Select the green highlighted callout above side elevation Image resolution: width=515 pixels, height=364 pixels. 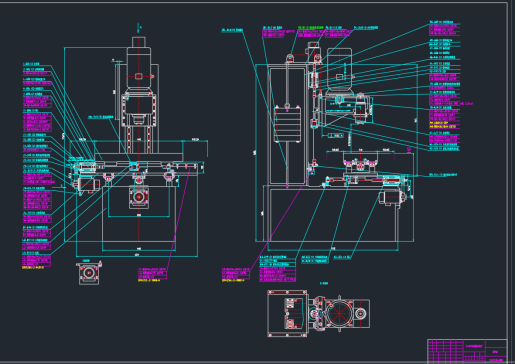click(x=310, y=27)
